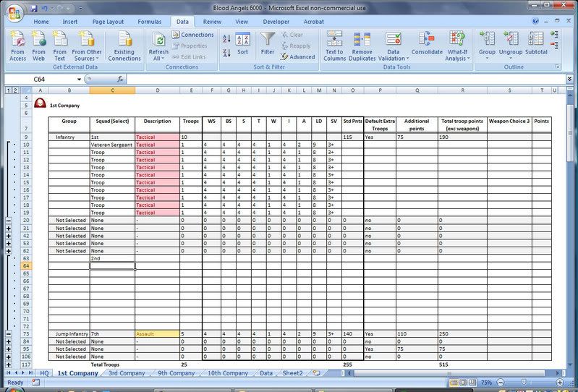Switch to the Insert tab
578x392 pixels.
[69, 22]
